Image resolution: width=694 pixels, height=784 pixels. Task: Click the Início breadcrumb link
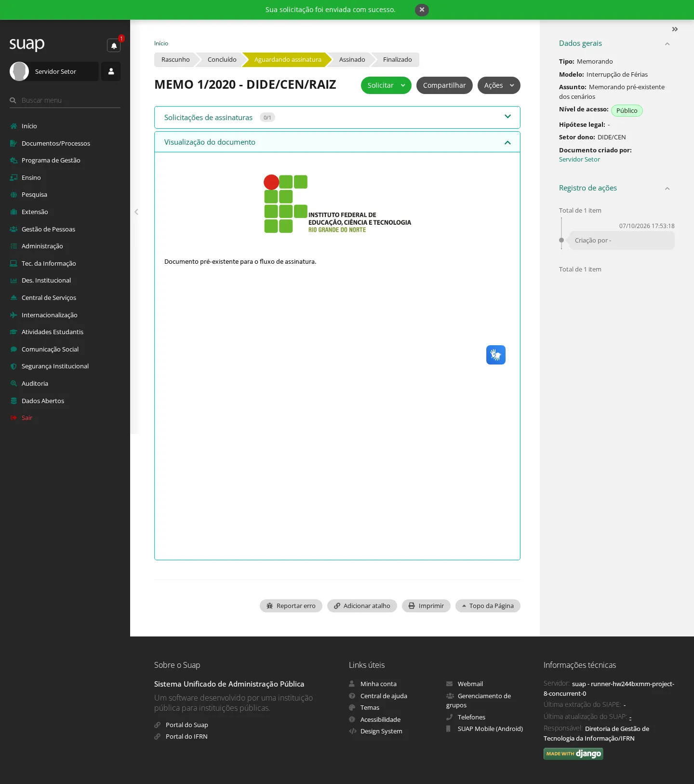(161, 43)
